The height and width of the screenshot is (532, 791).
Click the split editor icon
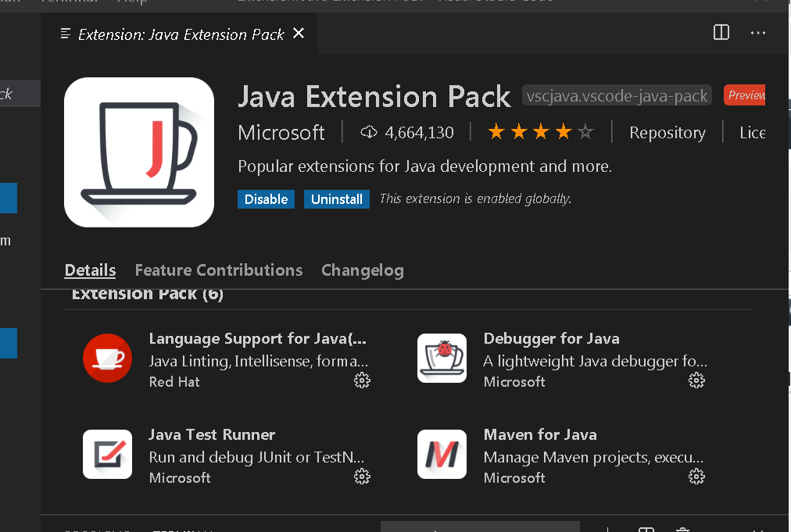pyautogui.click(x=721, y=32)
